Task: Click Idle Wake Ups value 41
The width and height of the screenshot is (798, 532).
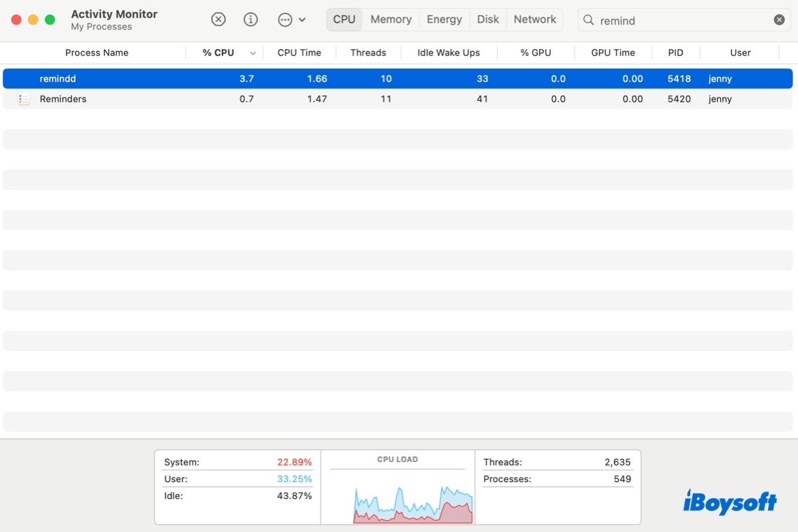Action: (482, 99)
